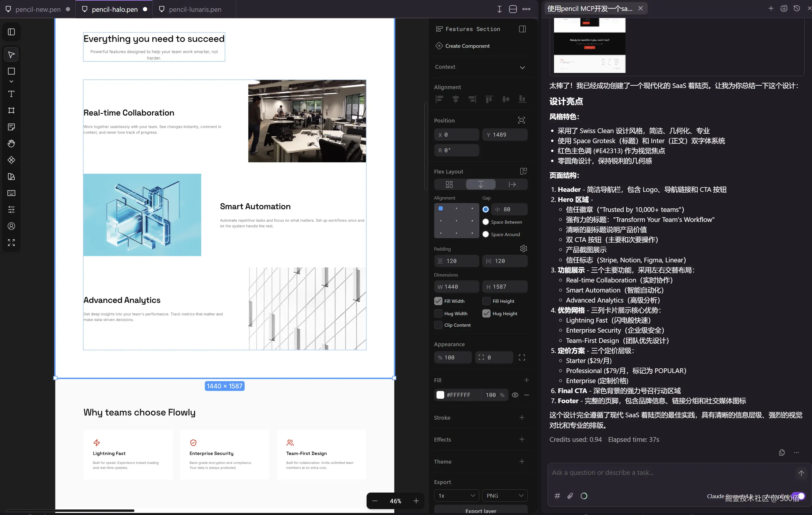Uncheck the Fill Width checkbox
The height and width of the screenshot is (515, 812).
click(x=438, y=301)
